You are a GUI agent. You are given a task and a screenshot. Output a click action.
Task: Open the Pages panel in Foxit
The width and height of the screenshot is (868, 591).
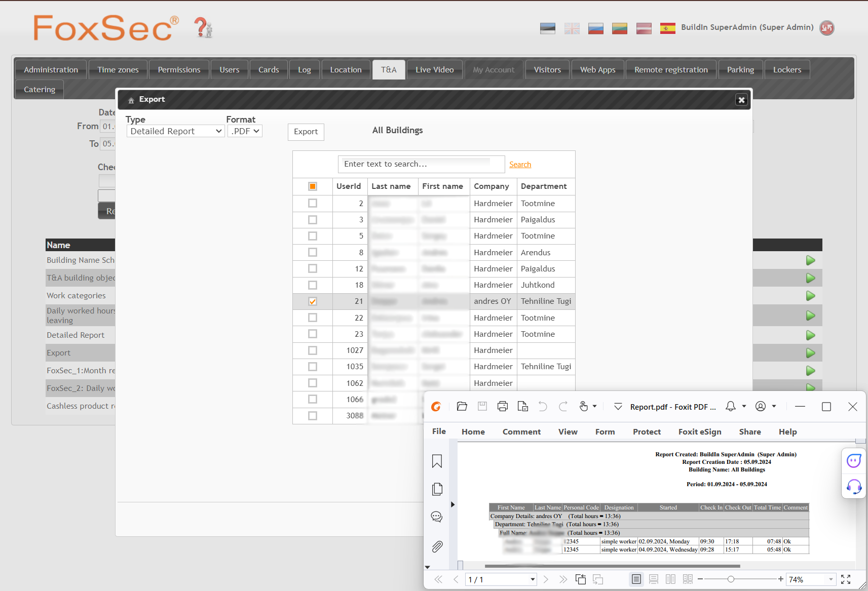pos(437,489)
